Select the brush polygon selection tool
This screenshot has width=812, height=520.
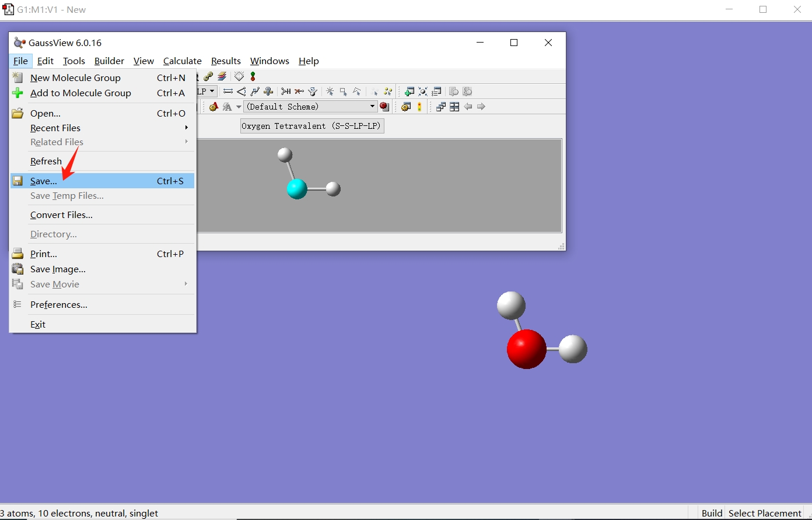(357, 92)
